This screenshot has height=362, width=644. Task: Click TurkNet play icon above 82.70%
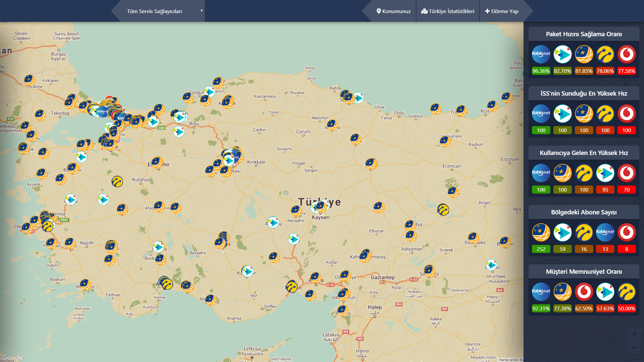click(x=562, y=54)
